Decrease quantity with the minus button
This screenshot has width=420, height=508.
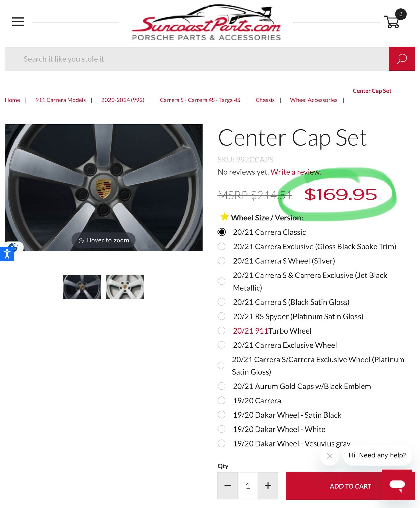[x=227, y=486]
